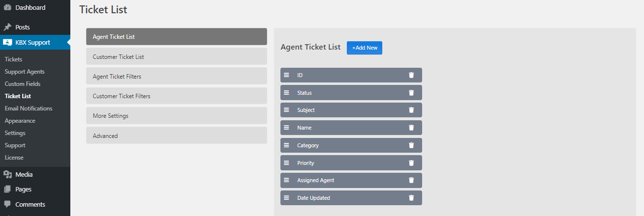
Task: Select the Customer Ticket Filters tab
Action: point(177,96)
